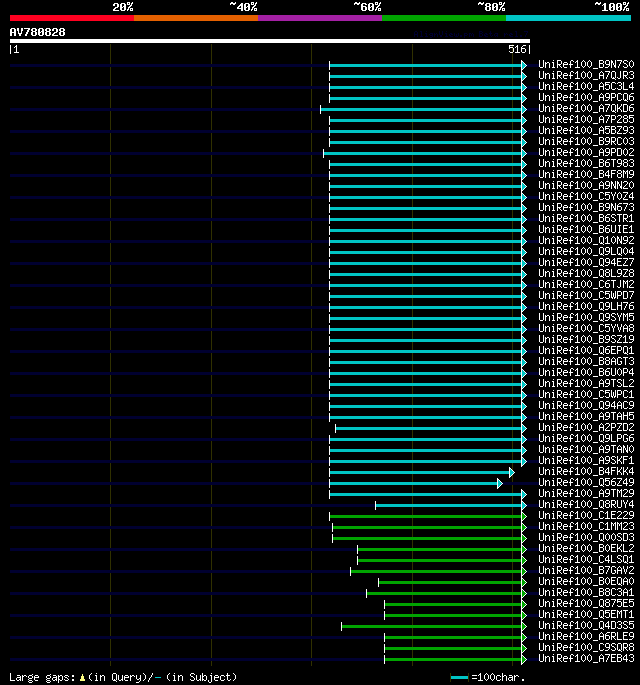640x685 pixels.
Task: Click the UniRef100_B9N673 entry
Action: tap(586, 208)
